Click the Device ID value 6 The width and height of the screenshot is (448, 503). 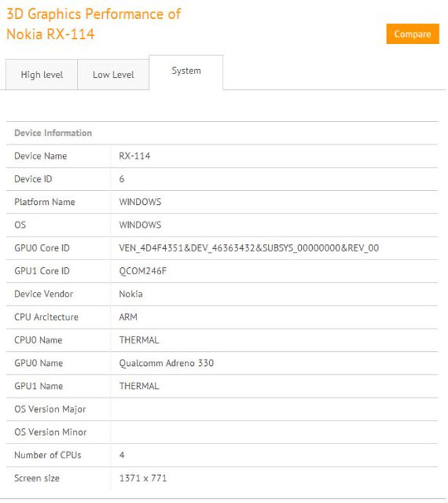(x=122, y=179)
